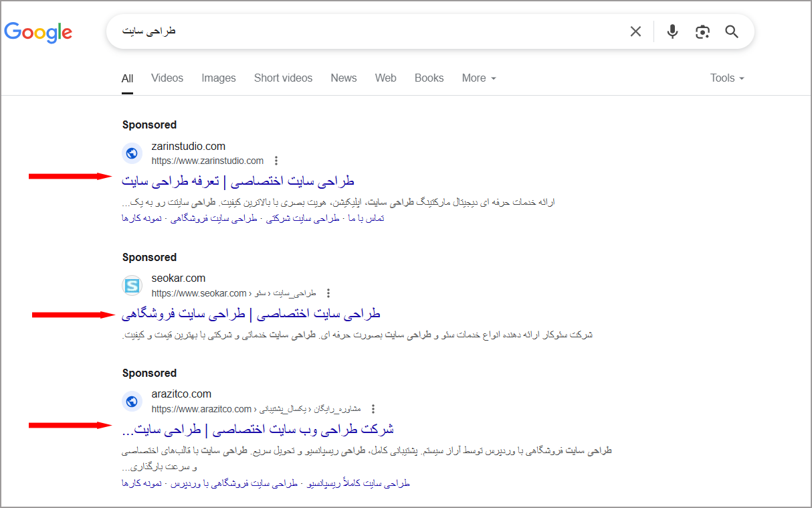Image resolution: width=812 pixels, height=508 pixels.
Task: Click the zarinstudio.com globe favicon
Action: click(132, 153)
